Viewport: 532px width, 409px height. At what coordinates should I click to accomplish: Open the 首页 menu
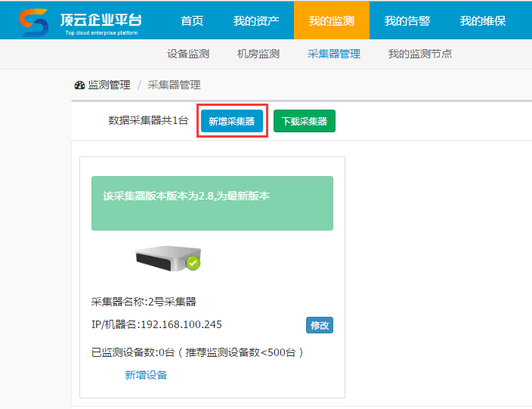click(x=192, y=20)
